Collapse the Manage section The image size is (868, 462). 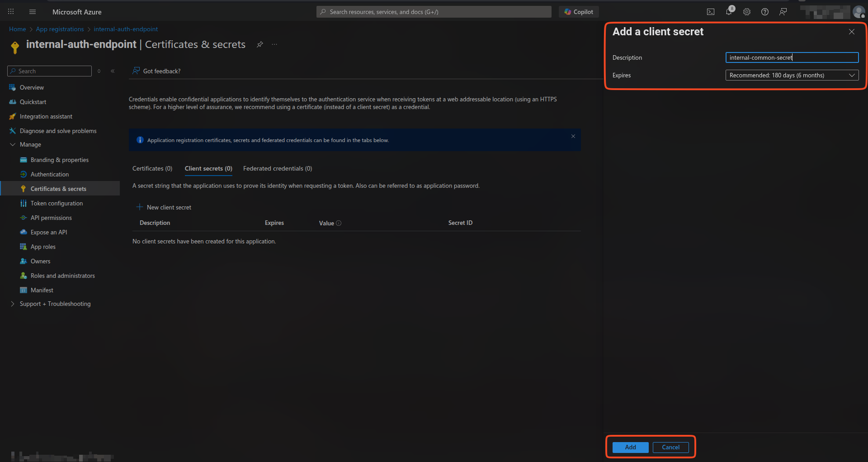[12, 144]
